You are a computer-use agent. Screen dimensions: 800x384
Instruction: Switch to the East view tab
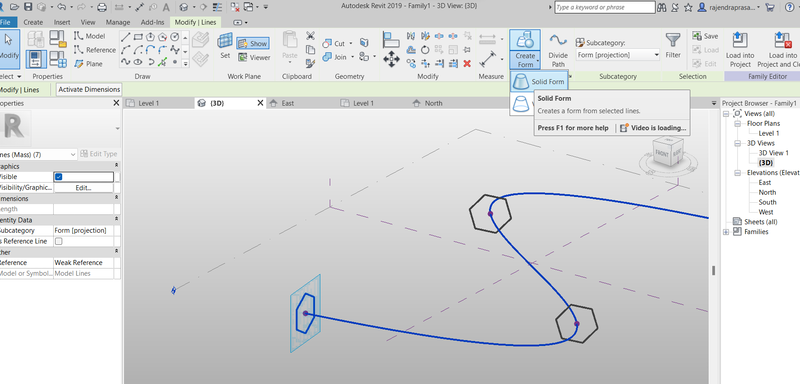coord(288,103)
